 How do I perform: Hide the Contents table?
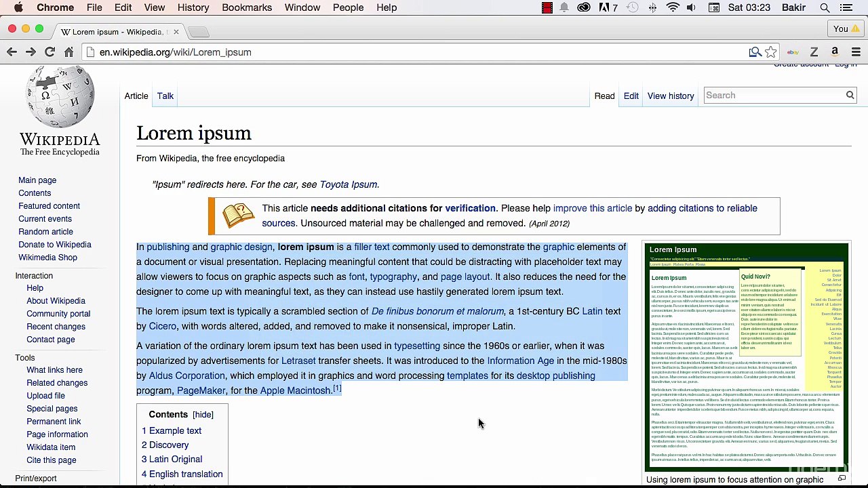[203, 415]
